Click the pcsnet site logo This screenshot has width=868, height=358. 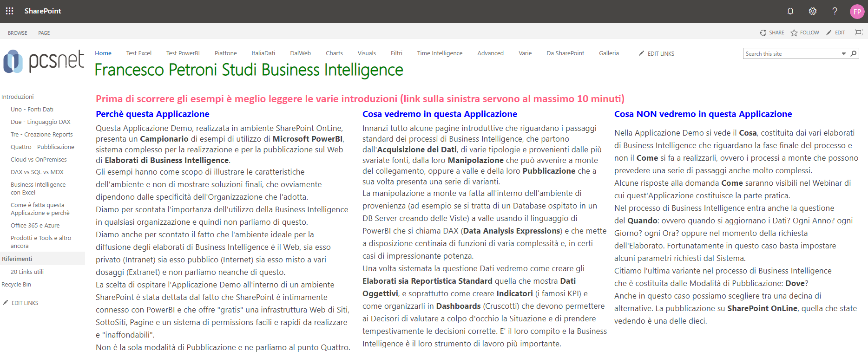[44, 61]
